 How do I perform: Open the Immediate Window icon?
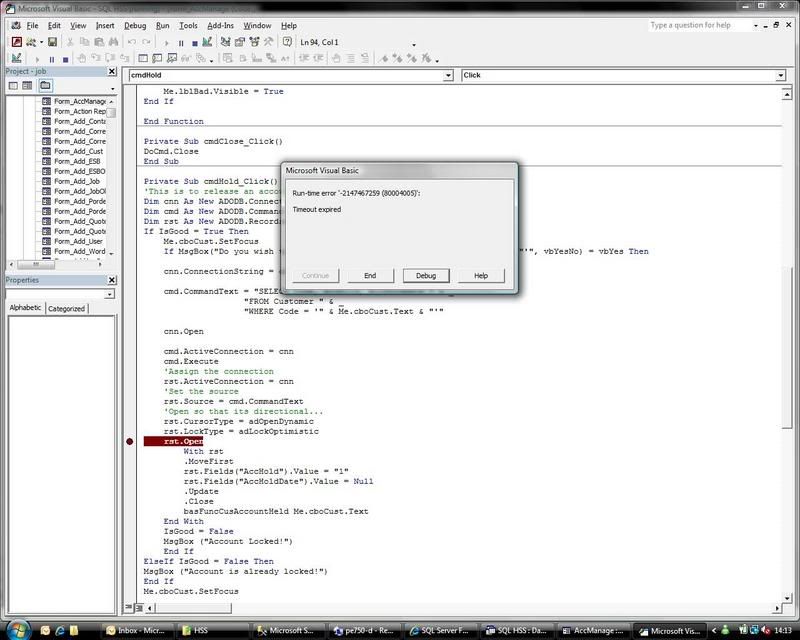(157, 58)
